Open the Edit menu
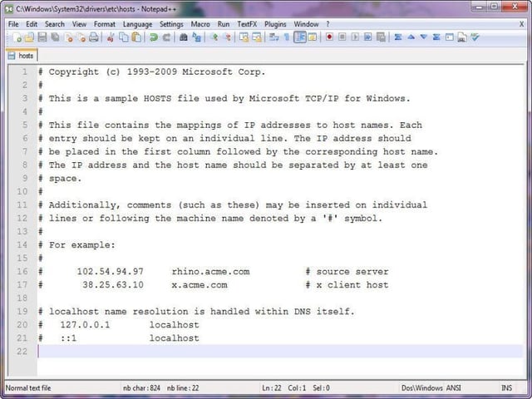The width and height of the screenshot is (532, 399). coord(32,24)
